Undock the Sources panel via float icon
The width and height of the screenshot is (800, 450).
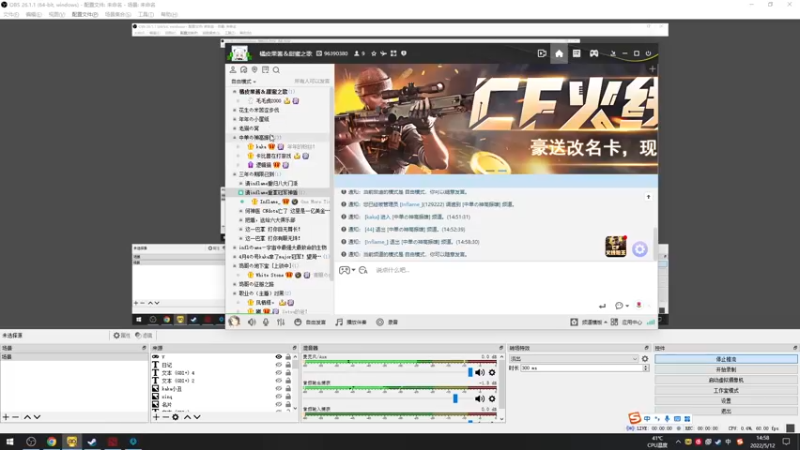coord(294,348)
